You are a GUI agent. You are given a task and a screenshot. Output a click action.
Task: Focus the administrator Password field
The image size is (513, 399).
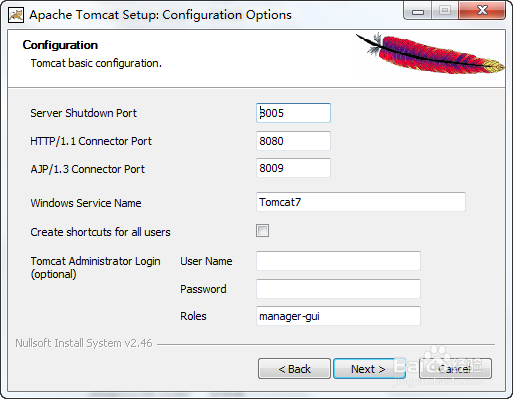tap(338, 289)
